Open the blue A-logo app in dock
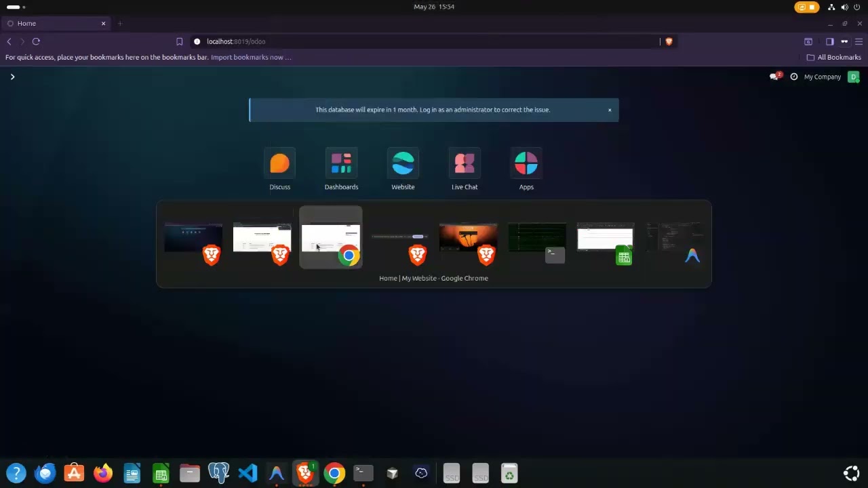 point(277,473)
